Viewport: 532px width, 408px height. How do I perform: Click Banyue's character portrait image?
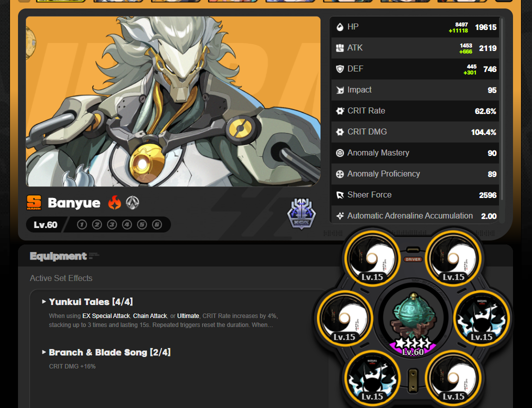173,101
